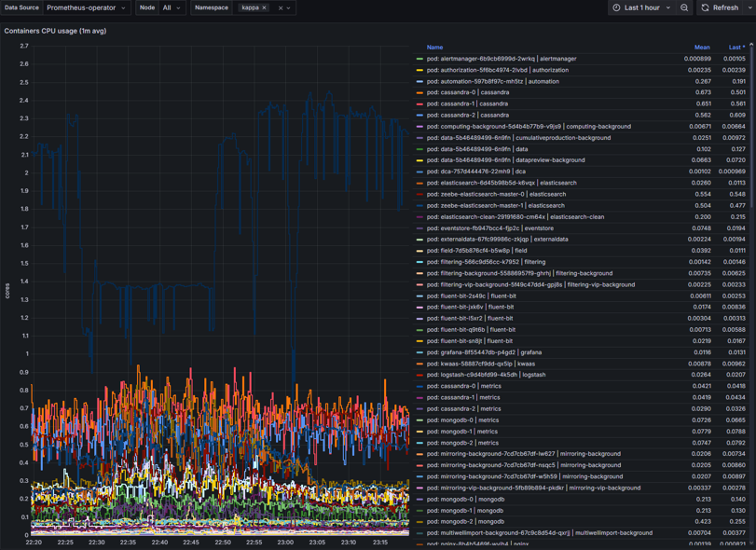Click color swatch of automation pod series

[x=420, y=81]
